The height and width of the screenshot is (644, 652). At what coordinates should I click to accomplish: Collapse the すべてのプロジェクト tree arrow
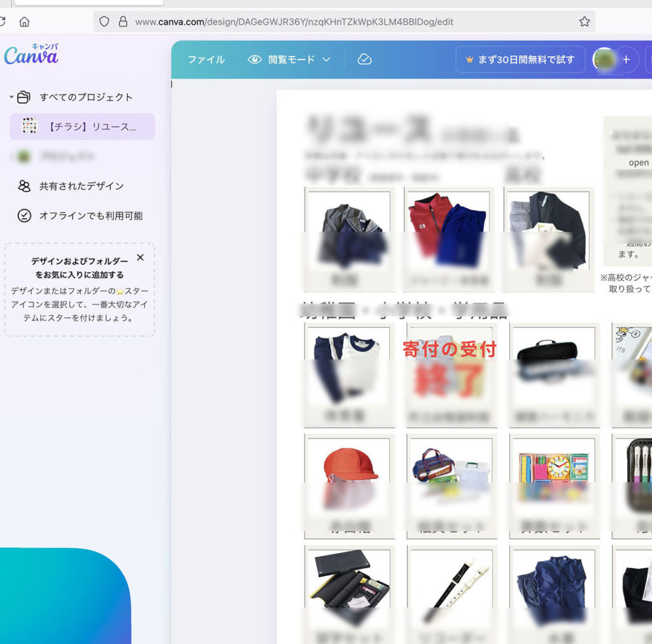(11, 97)
